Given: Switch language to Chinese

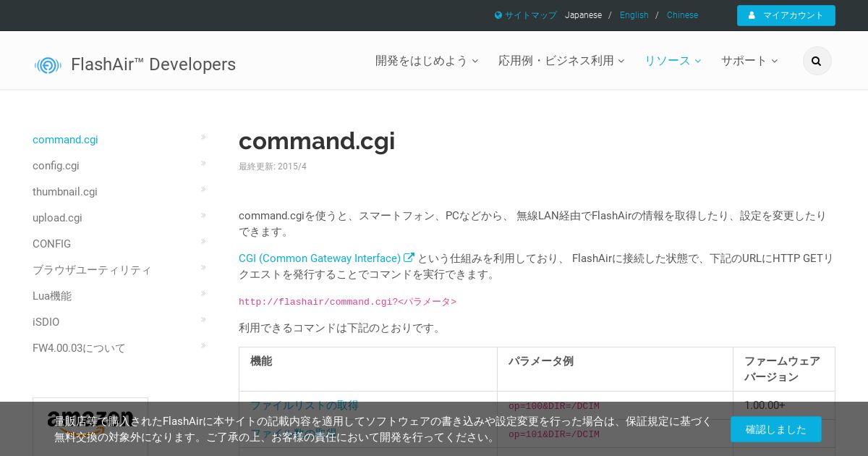Looking at the screenshot, I should click(x=682, y=15).
